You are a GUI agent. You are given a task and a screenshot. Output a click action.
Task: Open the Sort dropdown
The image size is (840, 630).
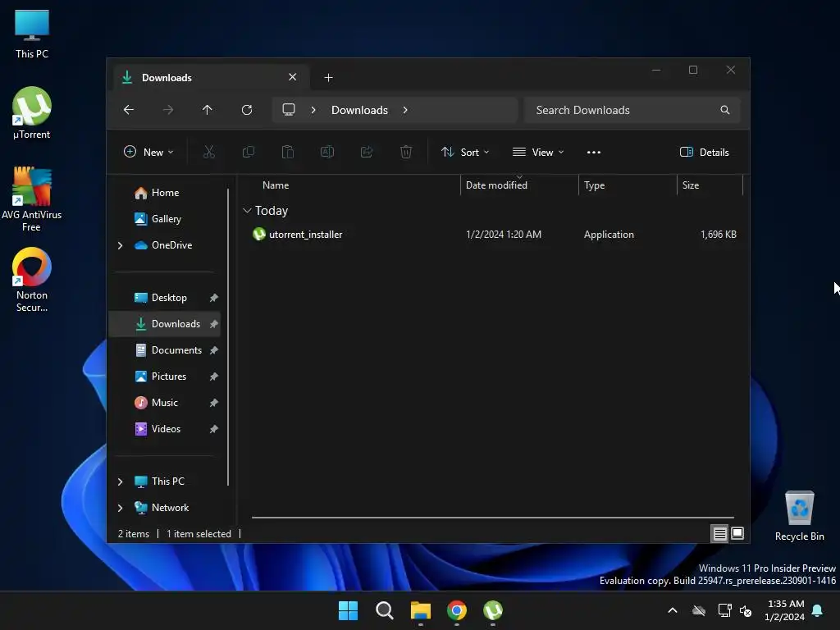click(465, 152)
